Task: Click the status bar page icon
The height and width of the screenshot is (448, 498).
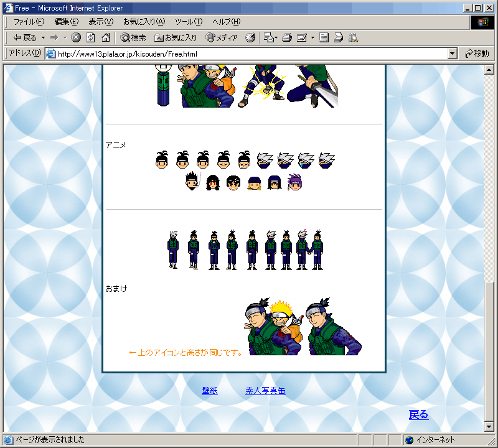Action: pos(8,440)
